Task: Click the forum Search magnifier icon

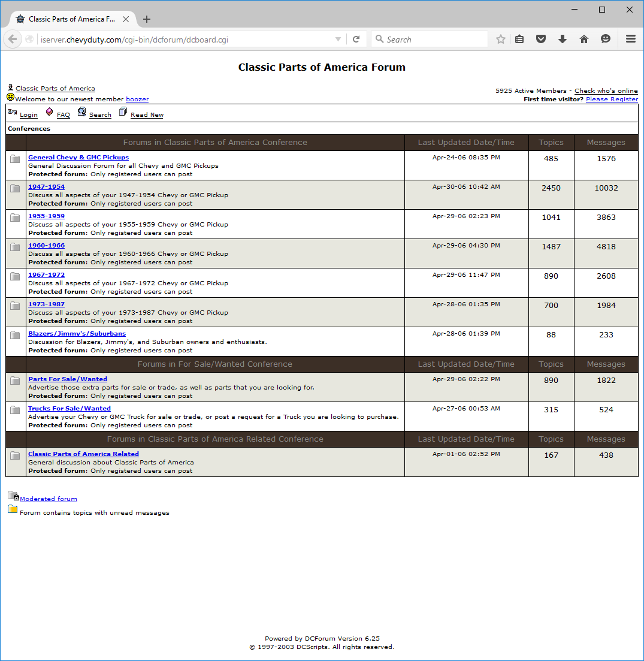Action: pos(81,112)
